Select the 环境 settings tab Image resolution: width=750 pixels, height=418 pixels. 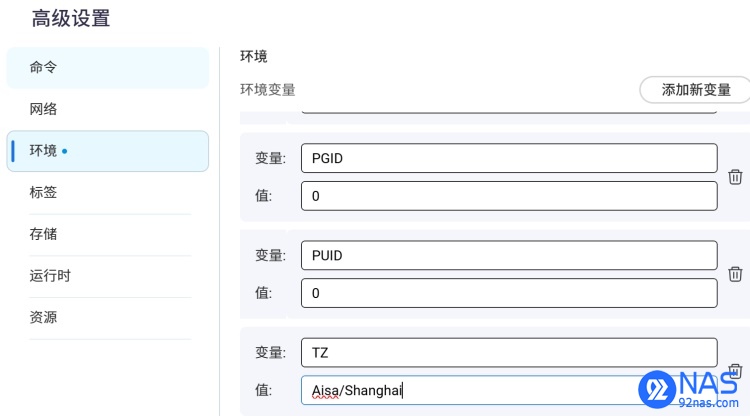(x=108, y=151)
